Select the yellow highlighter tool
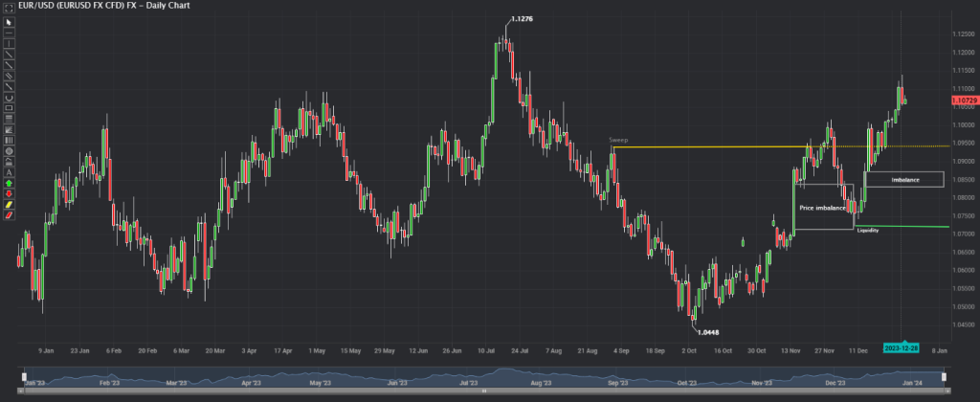The width and height of the screenshot is (980, 402). [x=9, y=204]
